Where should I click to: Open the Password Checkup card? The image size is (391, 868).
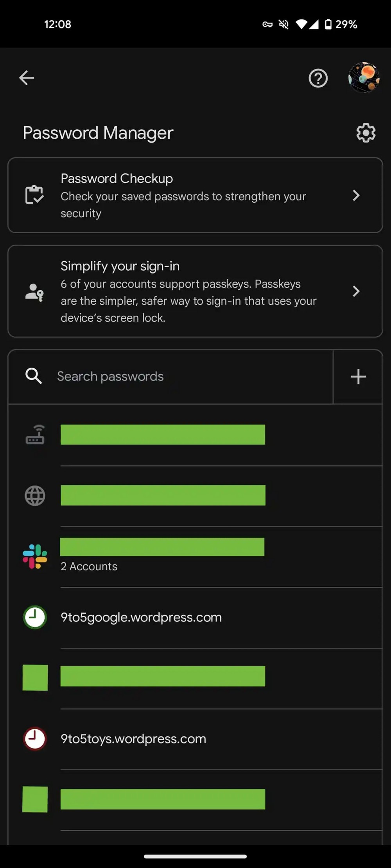tap(184, 195)
